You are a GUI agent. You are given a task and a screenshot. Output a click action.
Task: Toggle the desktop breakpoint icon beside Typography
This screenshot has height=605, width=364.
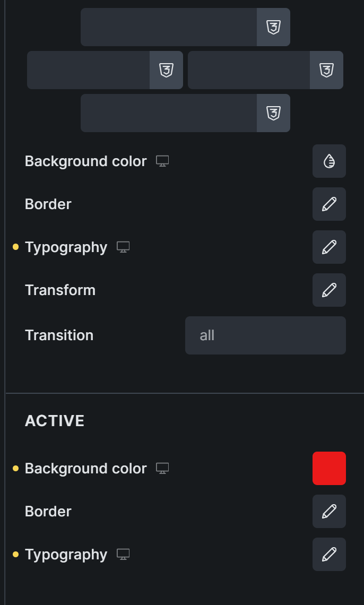[x=123, y=247]
